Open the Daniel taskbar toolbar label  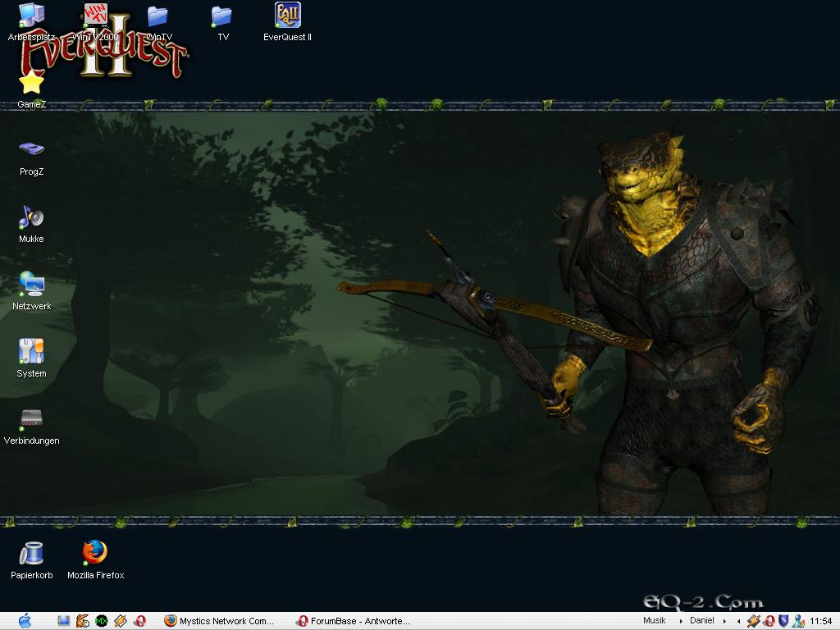[702, 620]
